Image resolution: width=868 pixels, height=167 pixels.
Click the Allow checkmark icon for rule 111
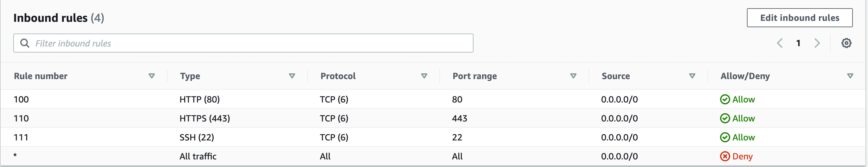pos(725,137)
